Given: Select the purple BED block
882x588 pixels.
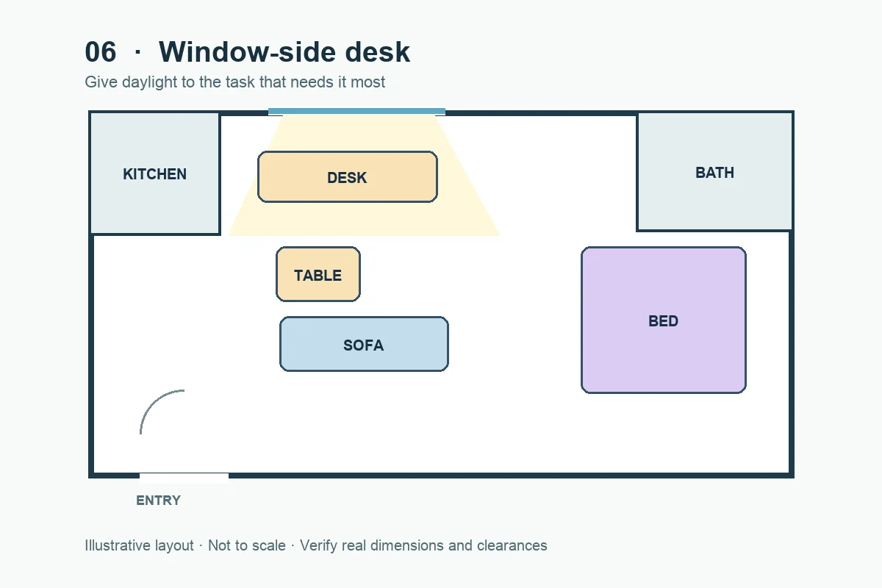Looking at the screenshot, I should tap(664, 320).
